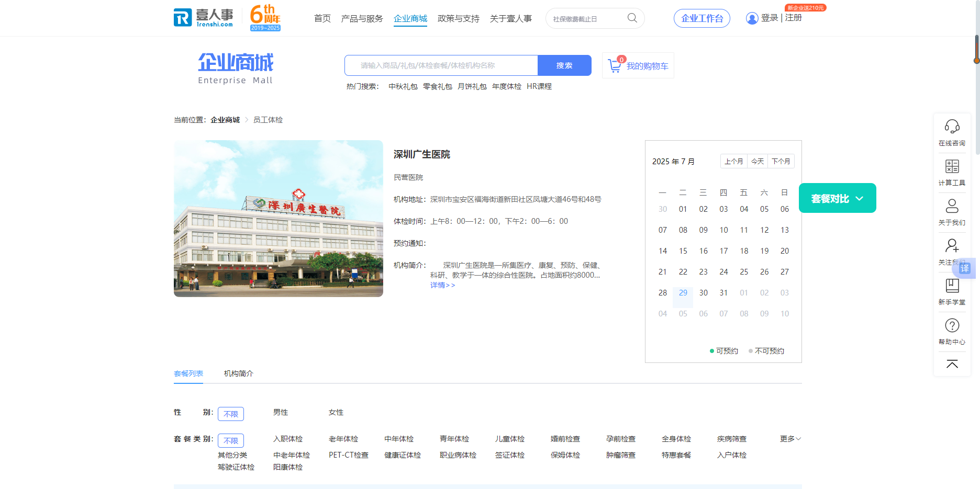Viewport: 980px width, 489px height.
Task: Open 产品与服务 navigation menu
Action: click(x=362, y=19)
